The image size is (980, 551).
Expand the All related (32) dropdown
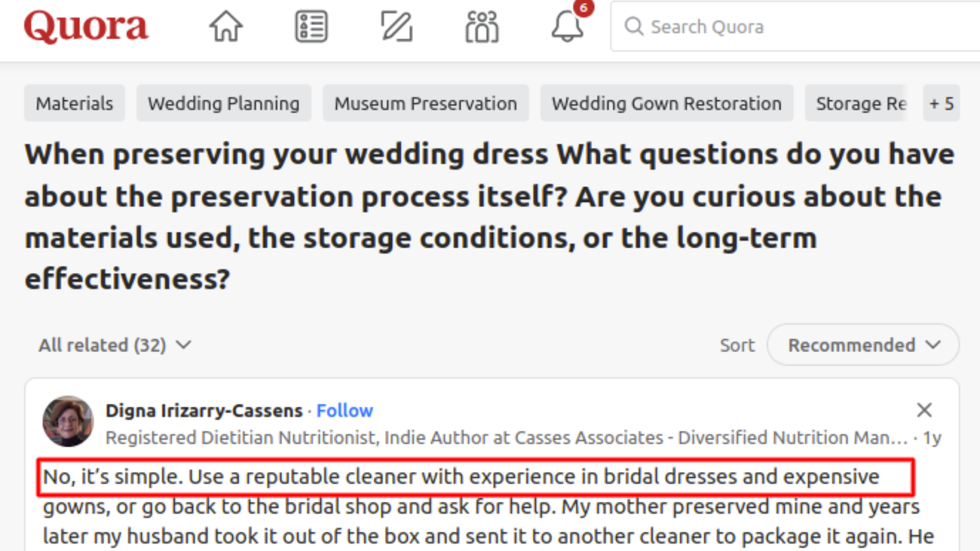(x=115, y=345)
